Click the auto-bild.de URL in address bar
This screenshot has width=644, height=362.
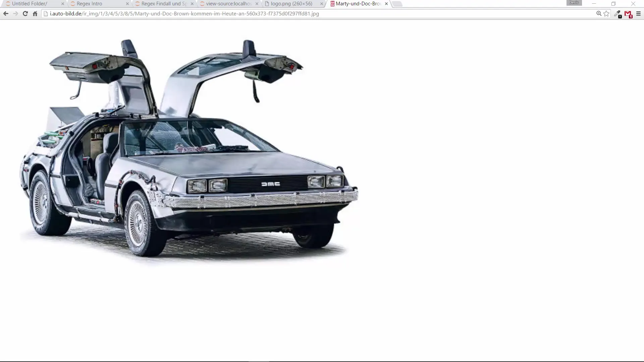pyautogui.click(x=184, y=14)
